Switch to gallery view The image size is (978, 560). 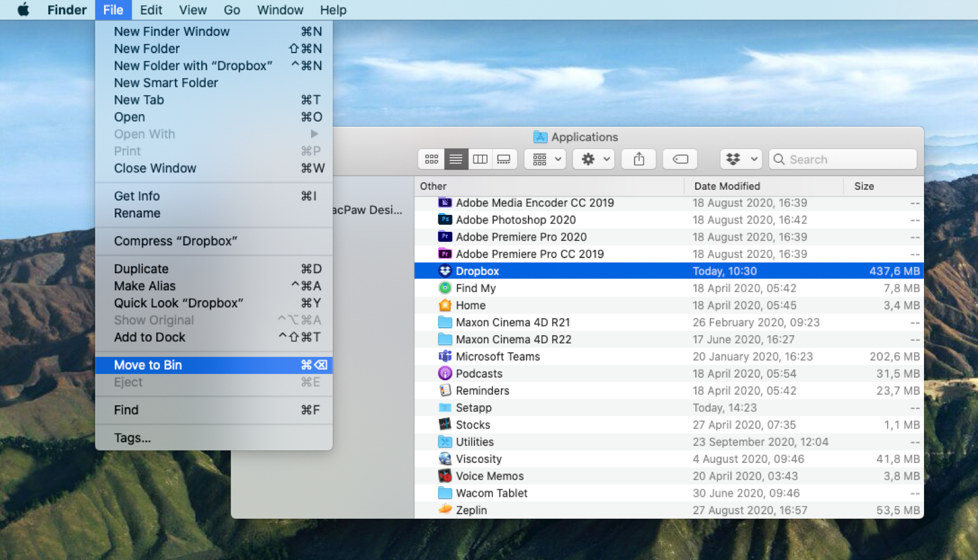pyautogui.click(x=504, y=159)
